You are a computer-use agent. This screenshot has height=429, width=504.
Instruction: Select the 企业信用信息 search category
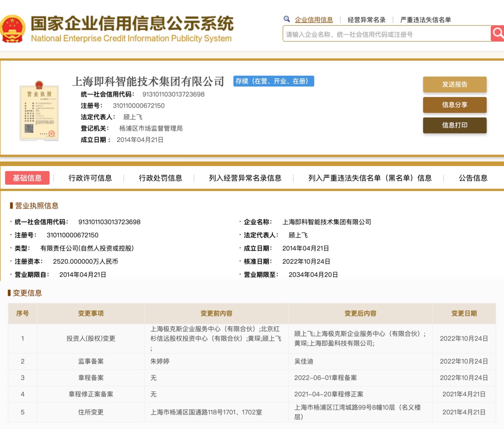coord(314,20)
